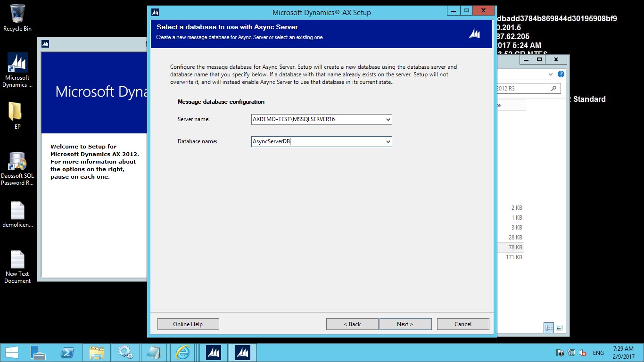Select the 1 KB file row in Explorer
This screenshot has height=362, width=644.
tap(510, 218)
